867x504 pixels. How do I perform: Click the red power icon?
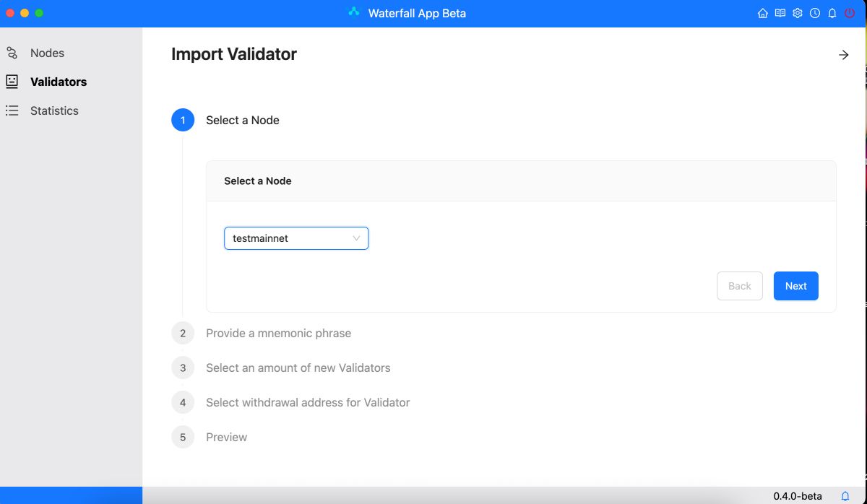tap(850, 13)
